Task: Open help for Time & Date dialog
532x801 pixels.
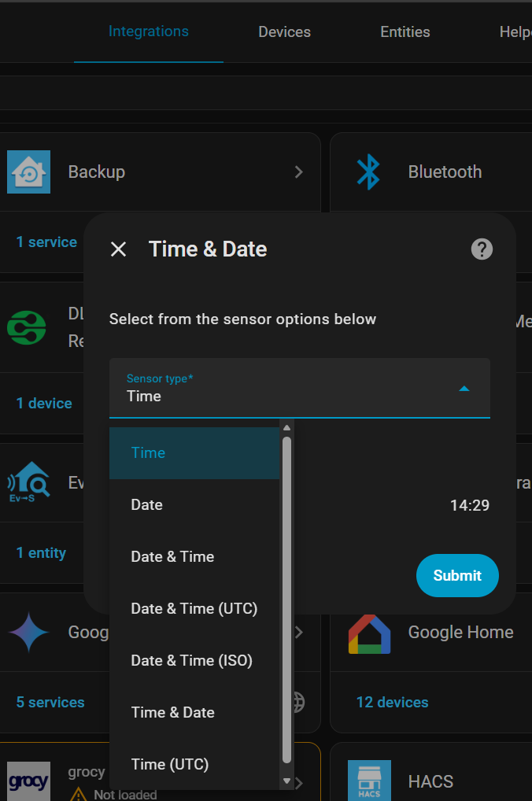Action: (482, 249)
